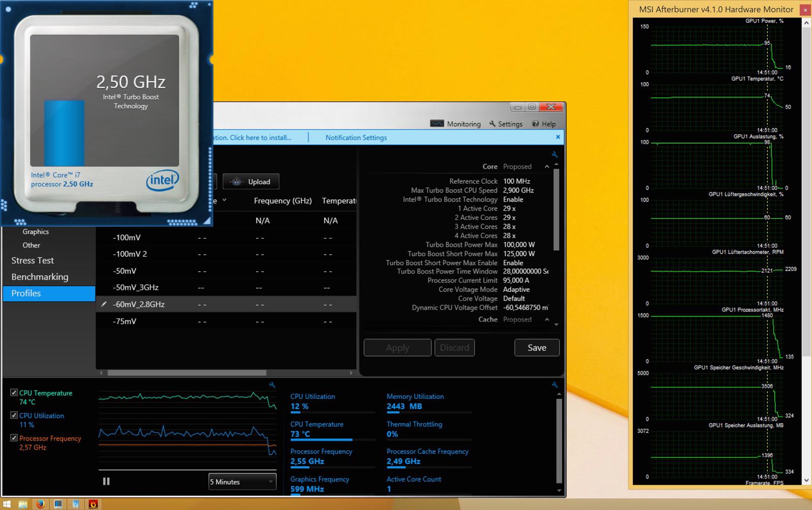The width and height of the screenshot is (812, 510).
Task: Select the -75mV profile row
Action: tap(226, 321)
